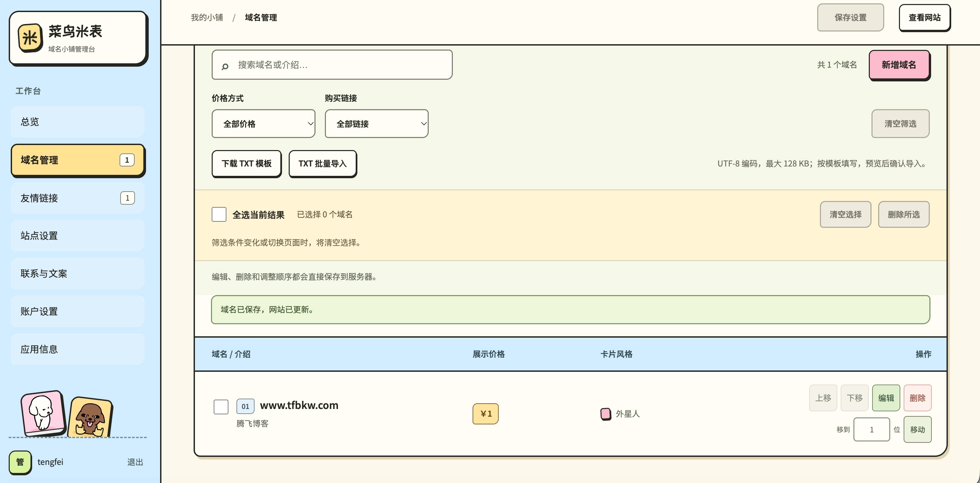The height and width of the screenshot is (483, 980).
Task: Click 查看网站 button
Action: tap(924, 17)
